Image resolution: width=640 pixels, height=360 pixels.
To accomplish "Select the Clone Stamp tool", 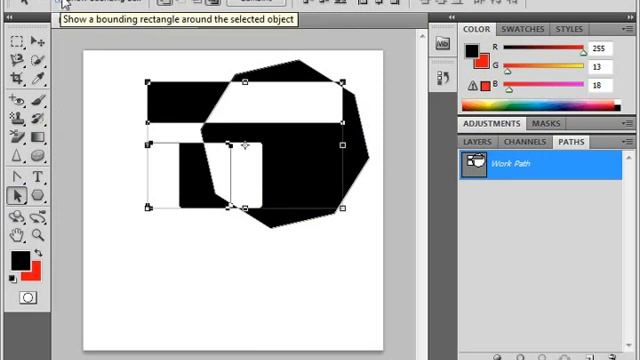I will [x=17, y=118].
